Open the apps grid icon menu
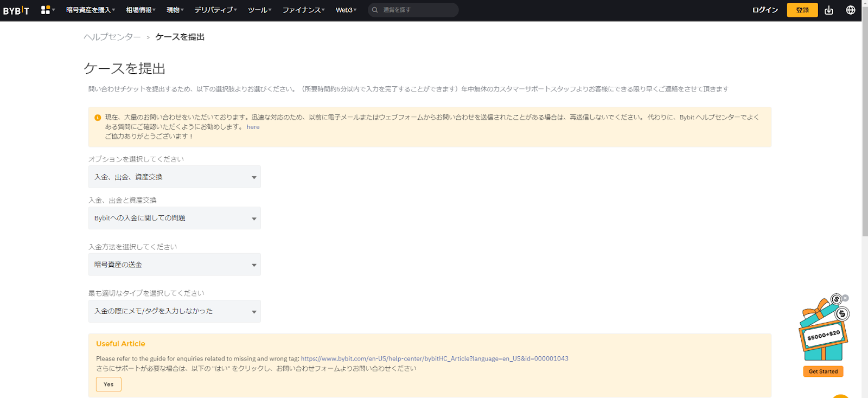The width and height of the screenshot is (868, 398). click(x=48, y=10)
